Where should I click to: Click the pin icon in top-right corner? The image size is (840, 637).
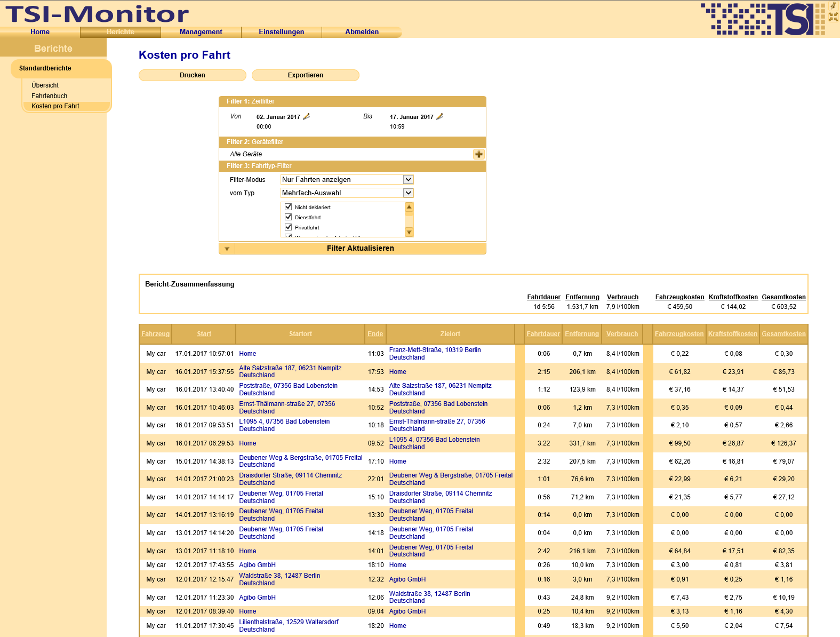click(833, 6)
